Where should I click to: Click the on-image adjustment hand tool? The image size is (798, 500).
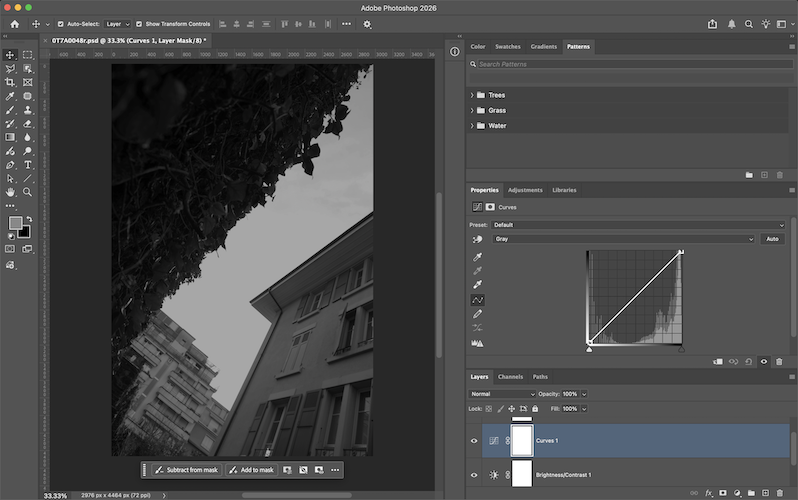(x=477, y=239)
